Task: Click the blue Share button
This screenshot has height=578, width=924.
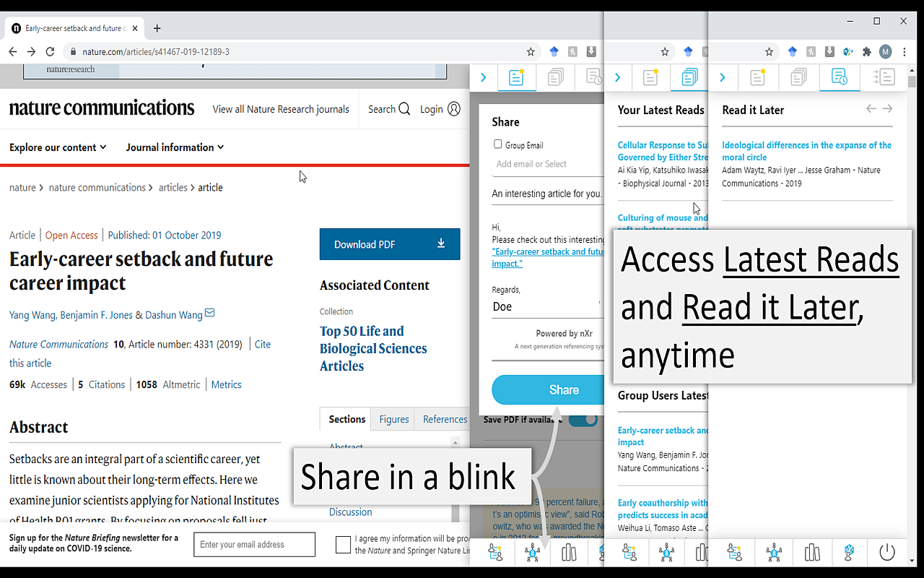Action: tap(549, 390)
